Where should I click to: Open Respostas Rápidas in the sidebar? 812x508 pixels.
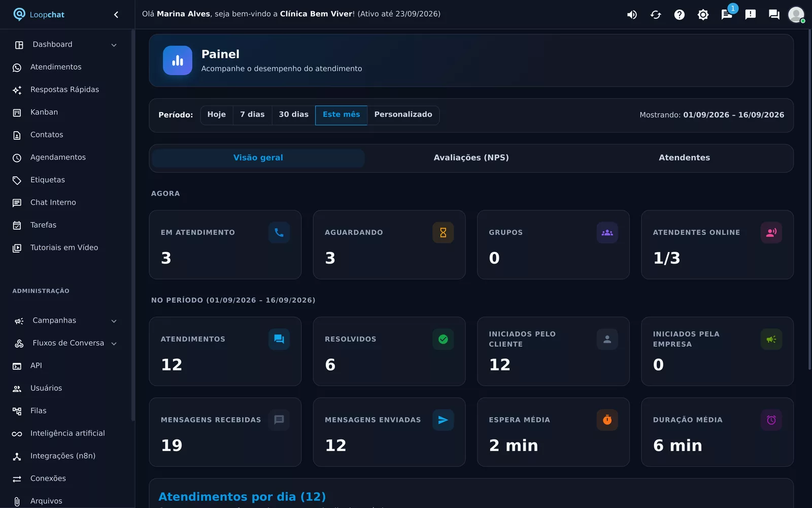click(x=66, y=90)
